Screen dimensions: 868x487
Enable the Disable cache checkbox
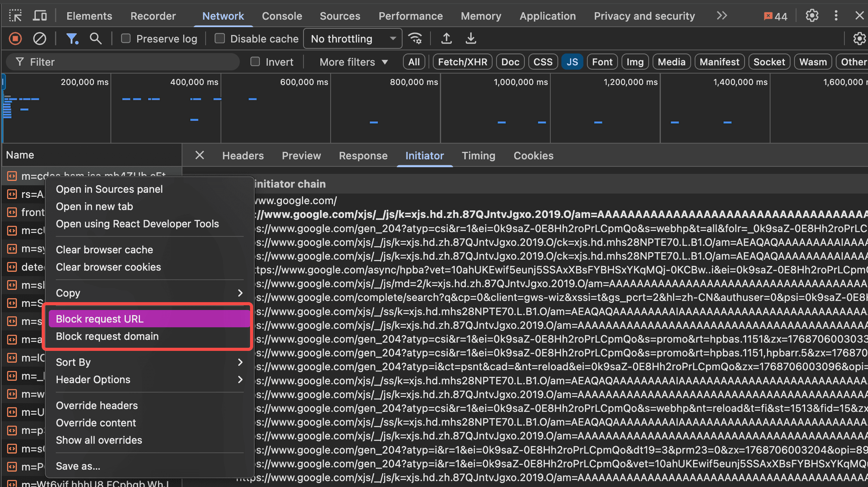pyautogui.click(x=220, y=38)
